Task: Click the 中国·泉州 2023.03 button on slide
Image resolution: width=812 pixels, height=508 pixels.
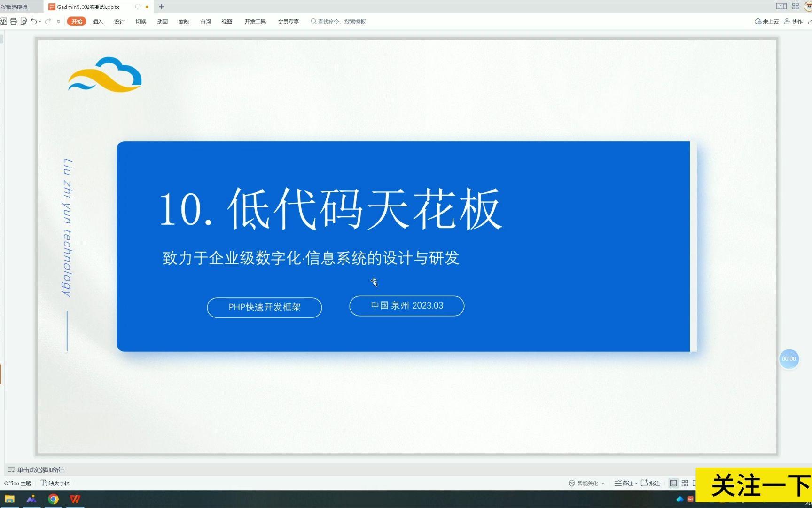Action: [407, 306]
